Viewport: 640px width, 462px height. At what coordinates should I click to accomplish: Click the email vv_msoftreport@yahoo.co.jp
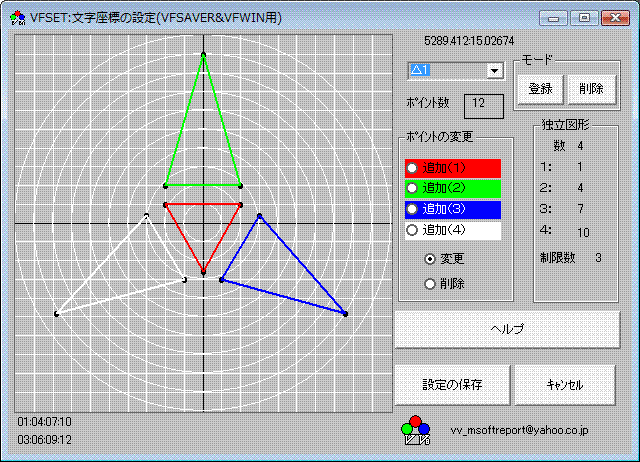pyautogui.click(x=520, y=431)
